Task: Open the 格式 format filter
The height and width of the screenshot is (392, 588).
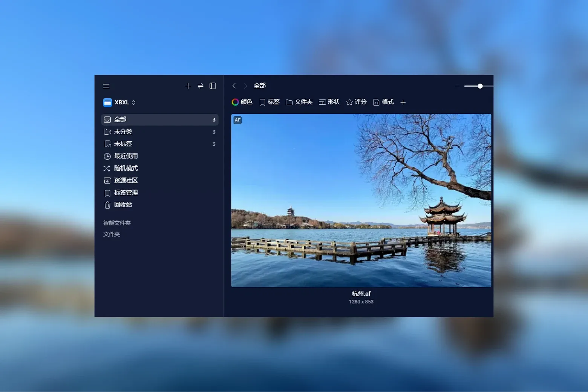Action: coord(383,102)
